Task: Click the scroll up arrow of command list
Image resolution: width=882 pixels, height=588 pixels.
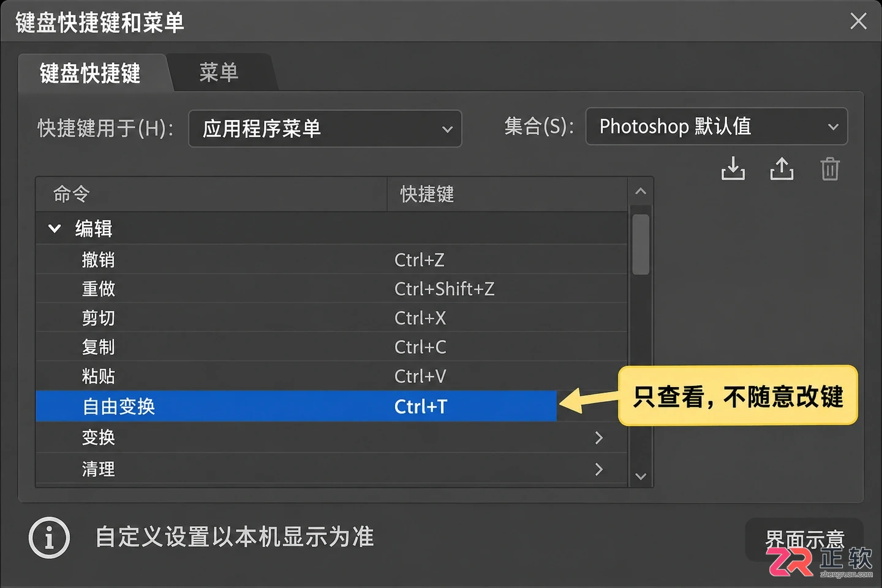Action: [x=641, y=191]
